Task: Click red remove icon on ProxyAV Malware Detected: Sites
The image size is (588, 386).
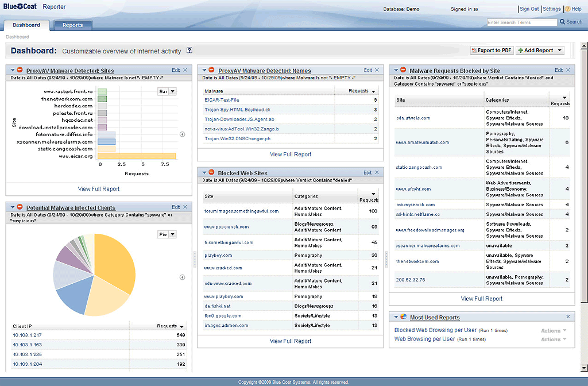Action: point(20,70)
